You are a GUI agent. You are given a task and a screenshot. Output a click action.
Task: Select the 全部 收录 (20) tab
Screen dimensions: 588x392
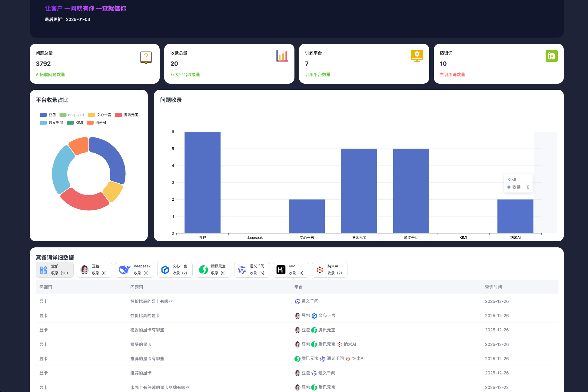tap(55, 270)
